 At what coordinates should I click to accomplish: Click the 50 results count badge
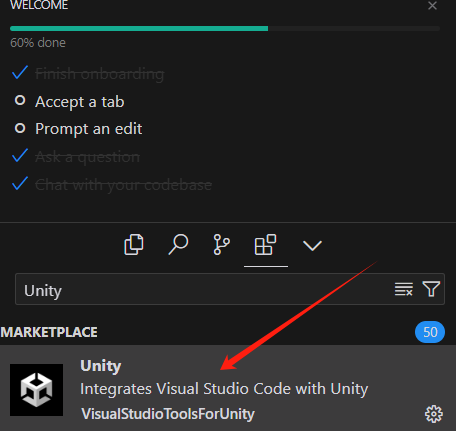(430, 332)
